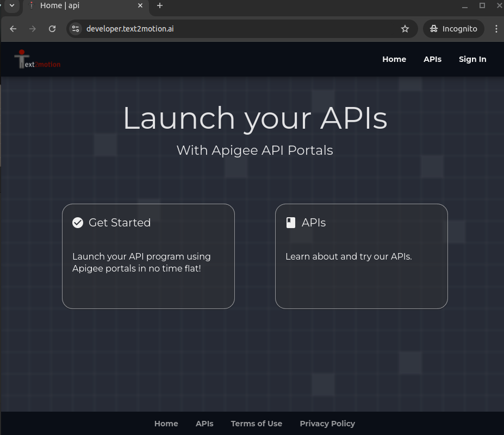This screenshot has width=504, height=435.
Task: Click Sign In in the header
Action: point(472,59)
